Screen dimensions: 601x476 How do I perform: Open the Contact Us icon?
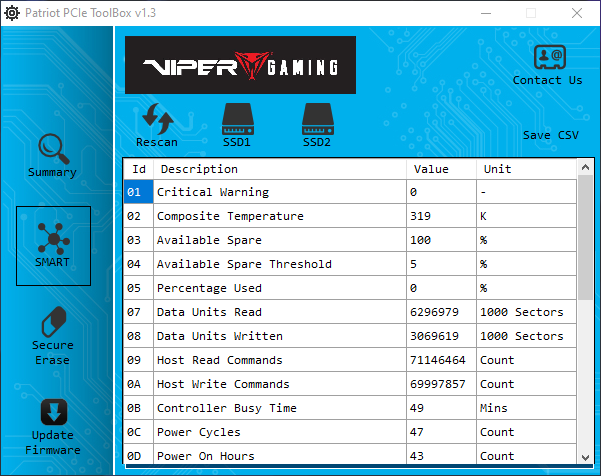point(547,58)
